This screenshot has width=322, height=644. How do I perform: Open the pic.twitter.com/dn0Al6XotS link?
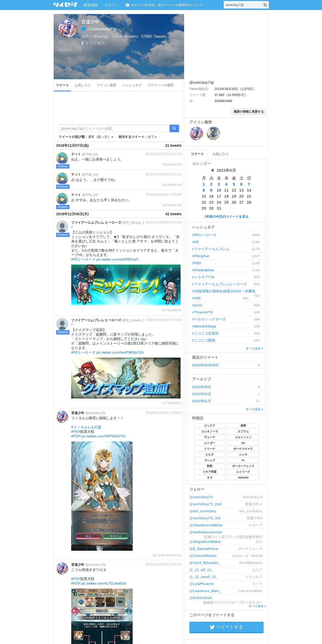[x=117, y=259]
